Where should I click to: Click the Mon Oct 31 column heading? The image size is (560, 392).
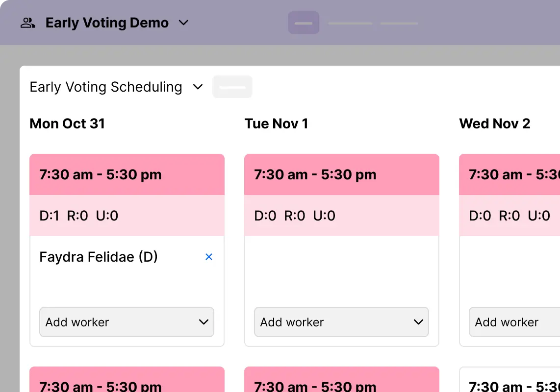[x=67, y=123]
